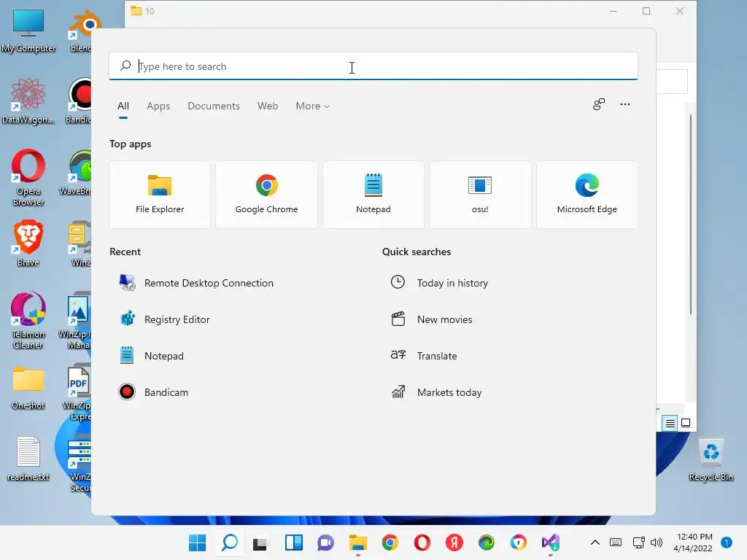This screenshot has height=560, width=747.
Task: Open Opera Browser desktop shortcut
Action: [x=28, y=178]
